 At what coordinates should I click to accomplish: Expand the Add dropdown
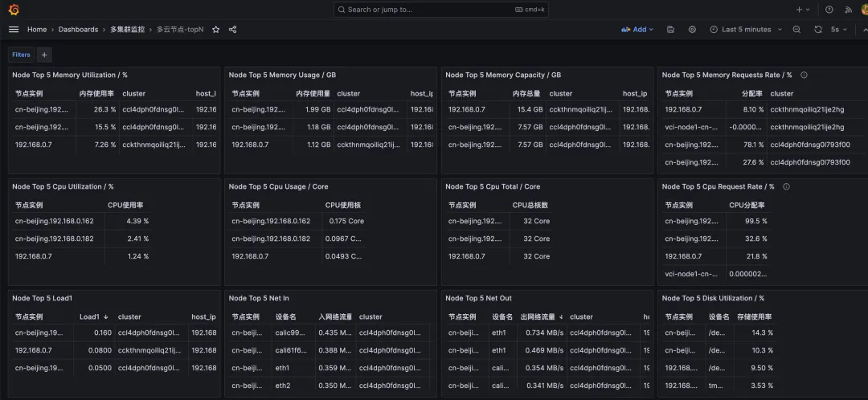637,30
